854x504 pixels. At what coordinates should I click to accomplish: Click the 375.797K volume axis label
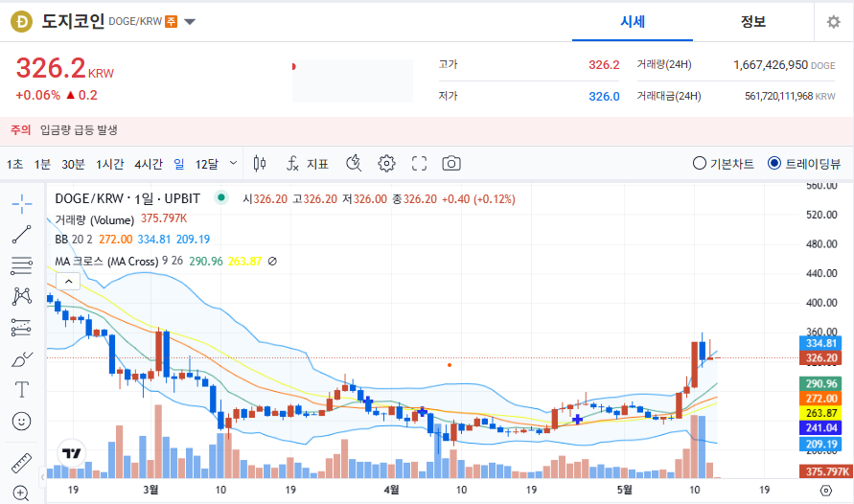tap(825, 471)
